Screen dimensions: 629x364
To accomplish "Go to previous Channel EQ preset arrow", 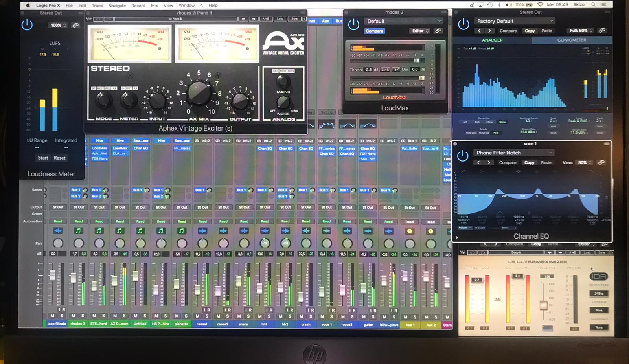I will pos(478,162).
